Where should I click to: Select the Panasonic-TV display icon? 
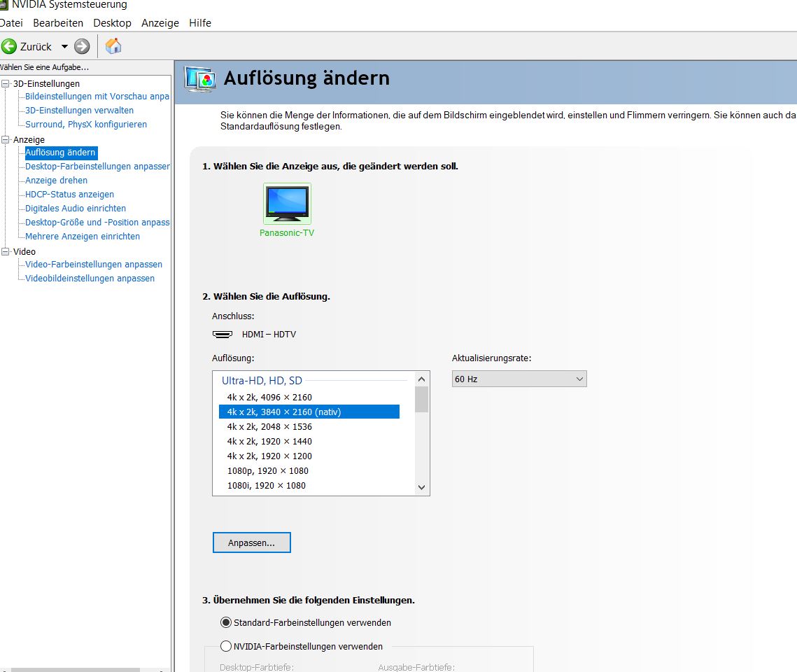pyautogui.click(x=287, y=204)
